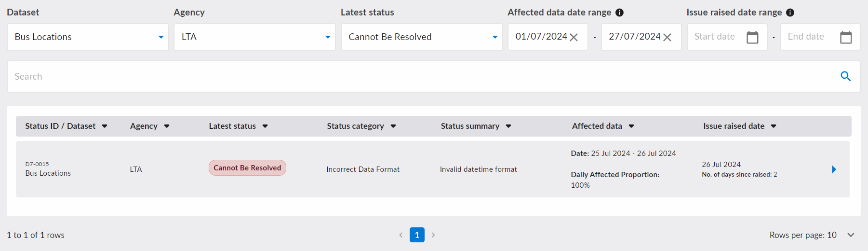The image size is (868, 251).
Task: Sort by the Status category column
Action: 361,126
